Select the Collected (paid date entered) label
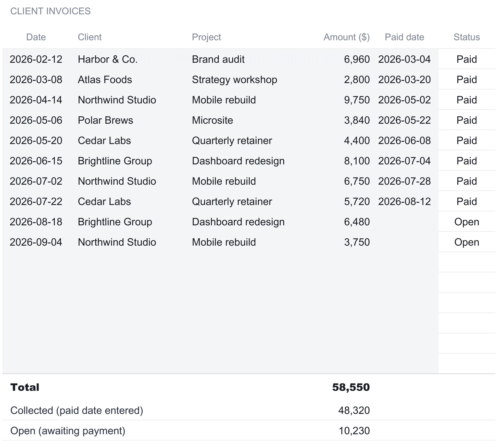 (x=77, y=411)
